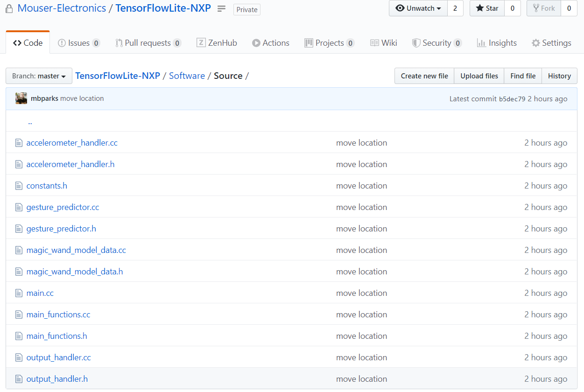Click Create new file button
584x392 pixels.
424,76
